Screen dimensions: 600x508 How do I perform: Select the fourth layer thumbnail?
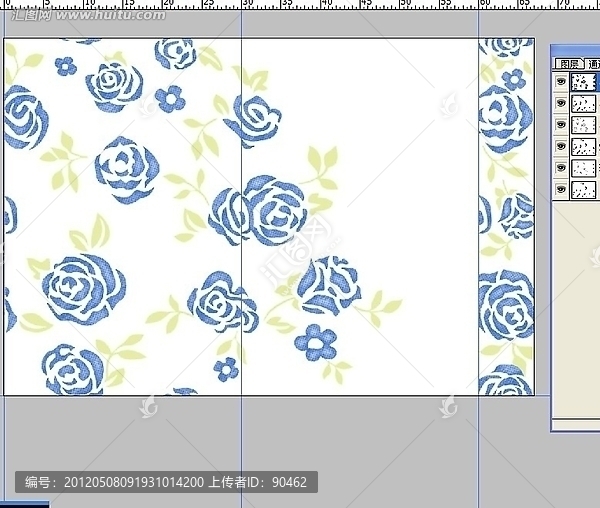pos(584,147)
